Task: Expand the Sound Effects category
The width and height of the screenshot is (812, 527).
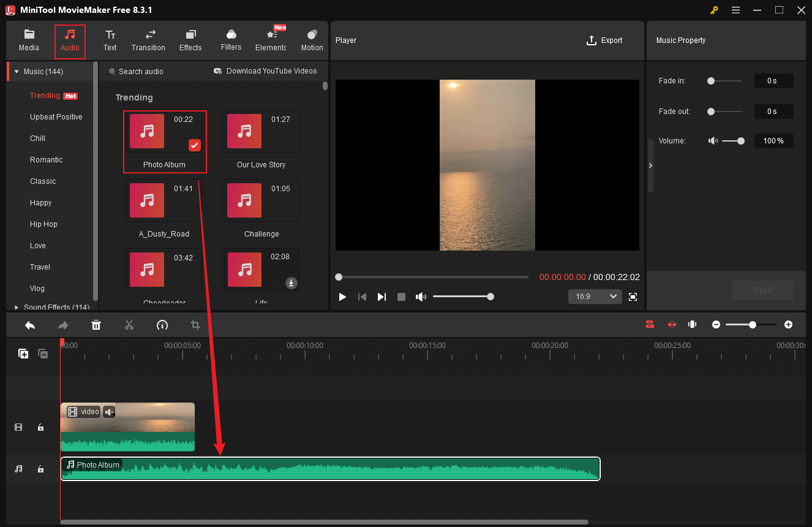Action: click(x=18, y=306)
